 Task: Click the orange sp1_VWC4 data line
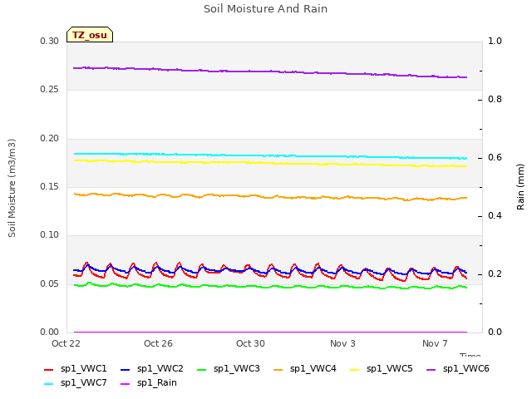tap(270, 196)
